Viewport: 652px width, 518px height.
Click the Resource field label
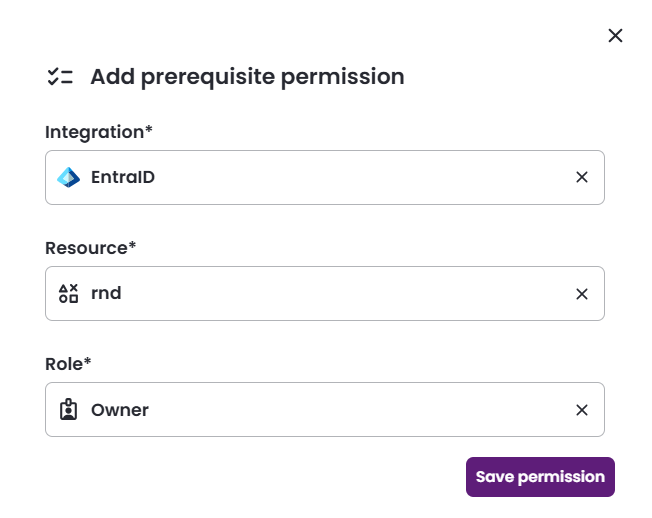click(x=86, y=248)
